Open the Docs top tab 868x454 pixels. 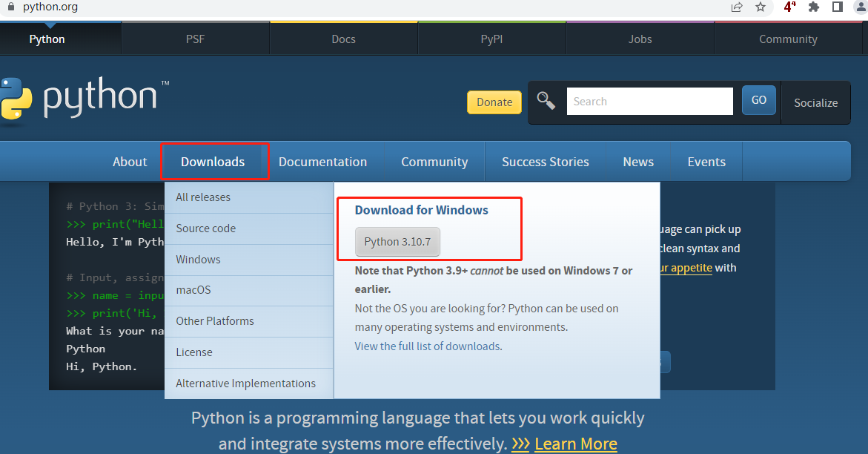(343, 39)
